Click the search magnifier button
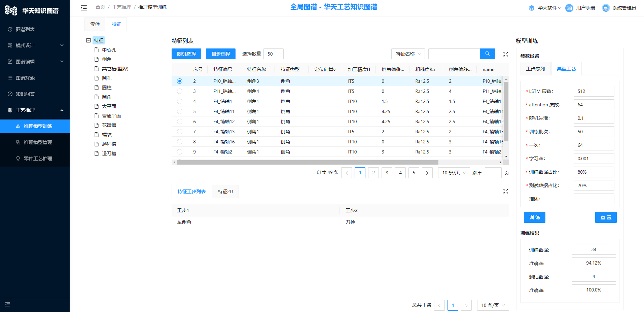 (487, 54)
